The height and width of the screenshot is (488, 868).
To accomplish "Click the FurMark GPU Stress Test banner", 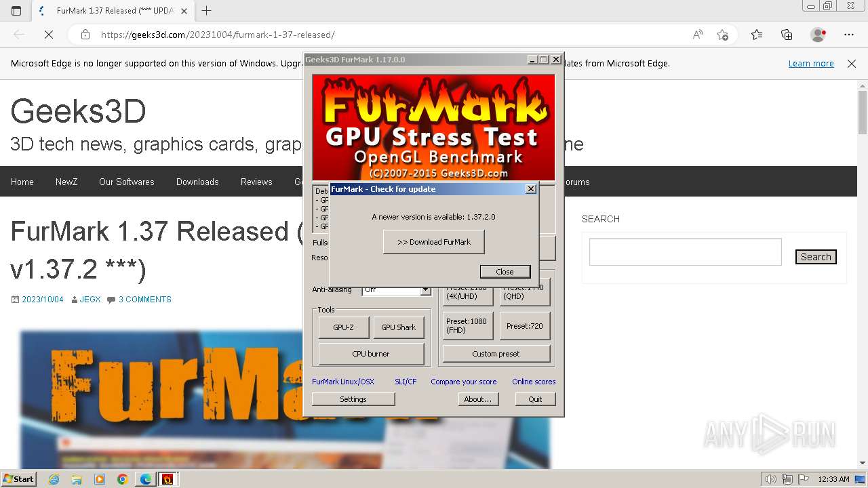I will [433, 127].
